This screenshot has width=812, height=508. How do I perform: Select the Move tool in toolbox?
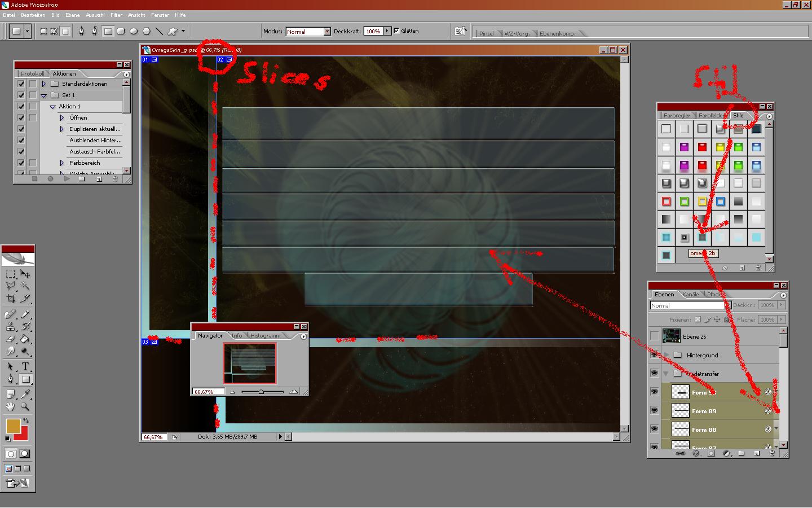pos(25,274)
